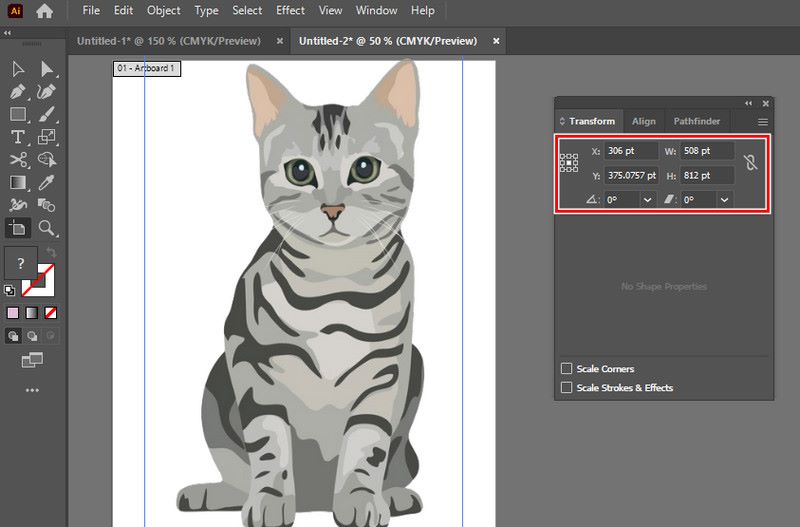
Task: Reset to default fill and stroke
Action: [x=9, y=291]
